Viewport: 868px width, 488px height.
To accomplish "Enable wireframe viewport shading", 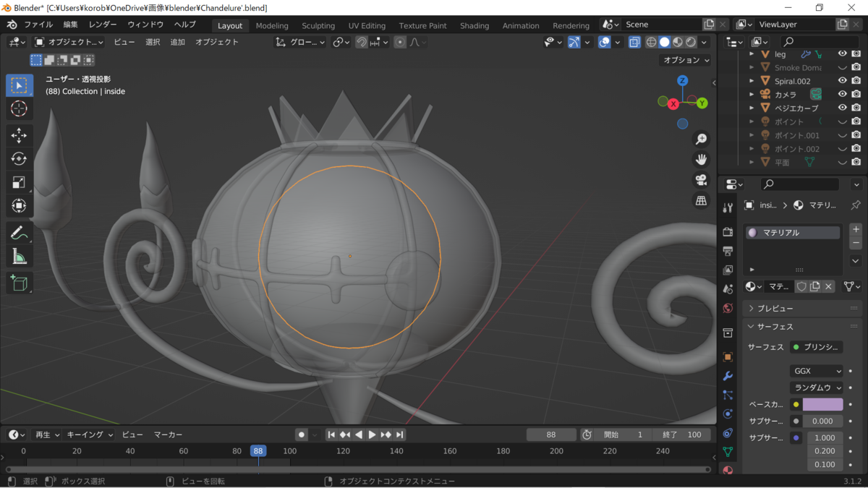I will (651, 42).
